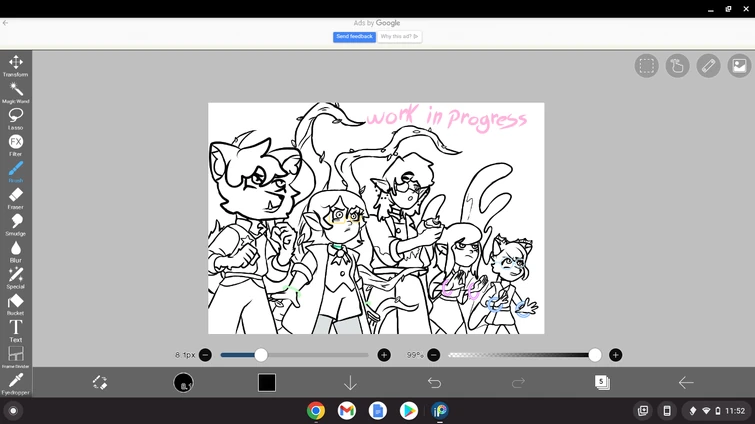
Task: Open Chrome from the shelf
Action: [316, 411]
